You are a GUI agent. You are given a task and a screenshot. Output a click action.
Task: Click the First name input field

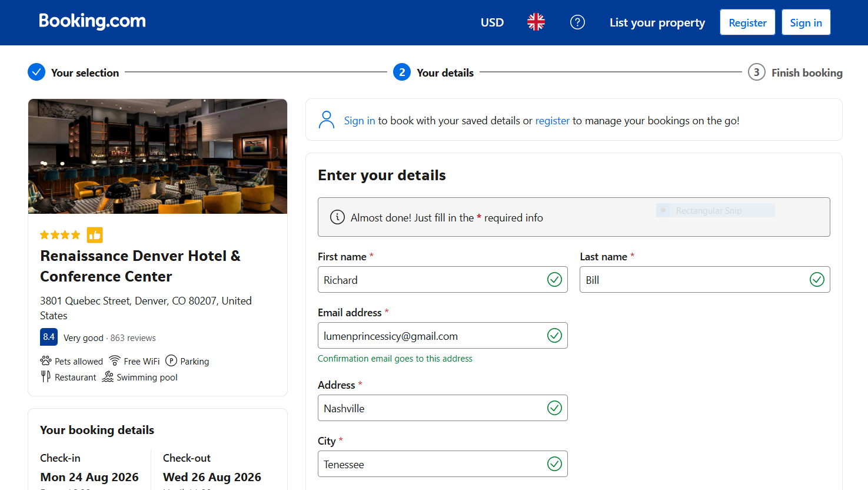[443, 280]
